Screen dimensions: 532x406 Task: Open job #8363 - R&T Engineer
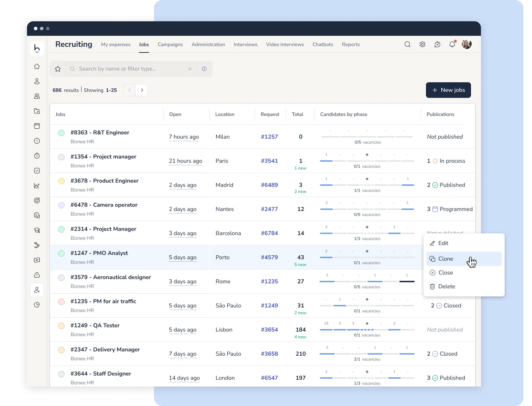tap(100, 133)
